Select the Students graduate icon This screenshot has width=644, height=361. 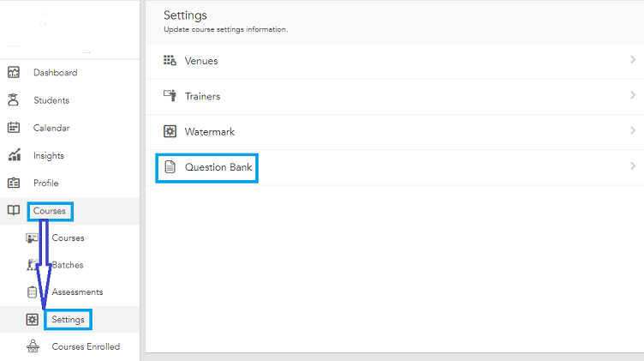[13, 100]
